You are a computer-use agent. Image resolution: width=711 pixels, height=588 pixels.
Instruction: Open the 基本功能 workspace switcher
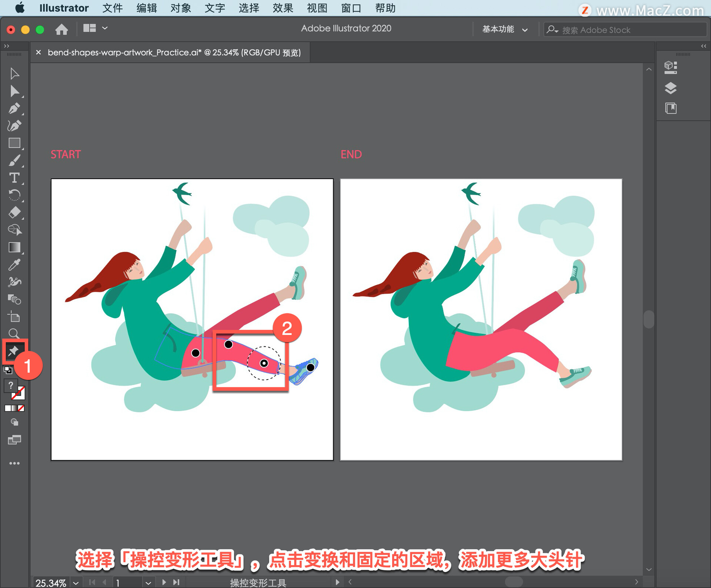point(504,29)
